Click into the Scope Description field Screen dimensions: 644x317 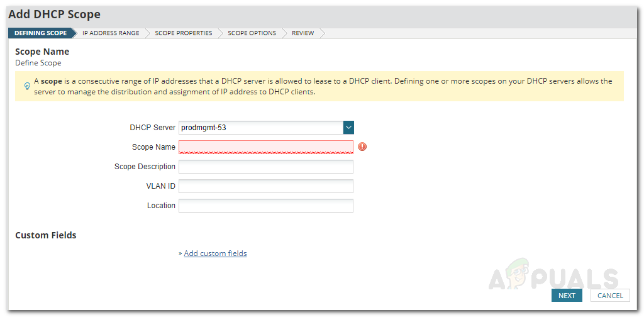click(265, 167)
